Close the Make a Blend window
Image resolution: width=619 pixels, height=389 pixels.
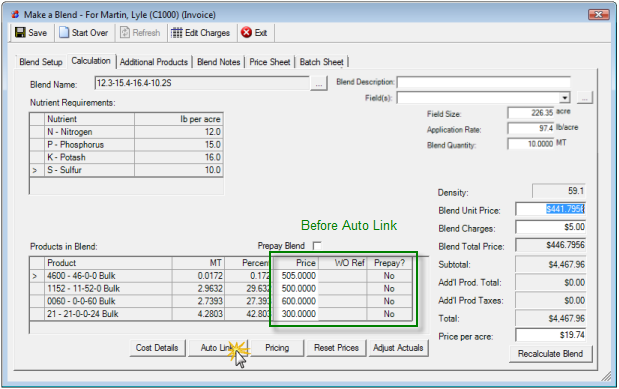pos(598,15)
